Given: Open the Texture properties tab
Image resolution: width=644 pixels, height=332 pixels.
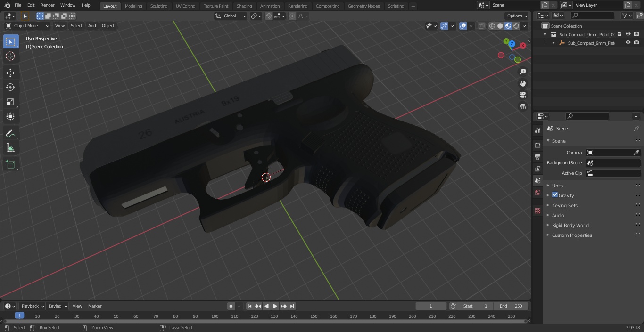Looking at the screenshot, I should pyautogui.click(x=537, y=211).
